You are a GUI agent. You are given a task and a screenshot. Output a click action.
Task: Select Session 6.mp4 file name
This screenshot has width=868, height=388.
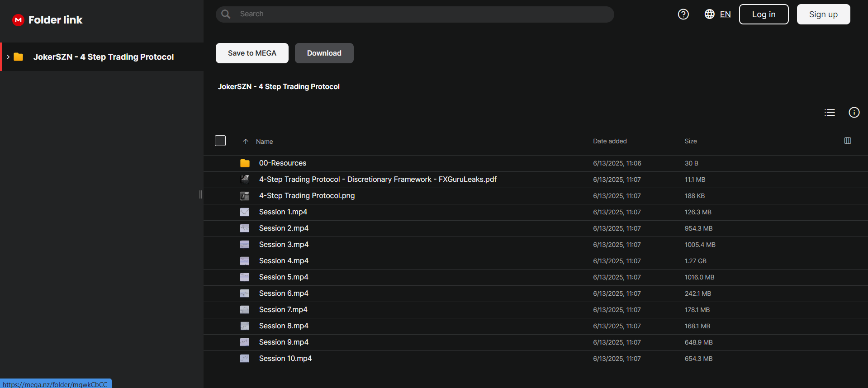(x=284, y=293)
